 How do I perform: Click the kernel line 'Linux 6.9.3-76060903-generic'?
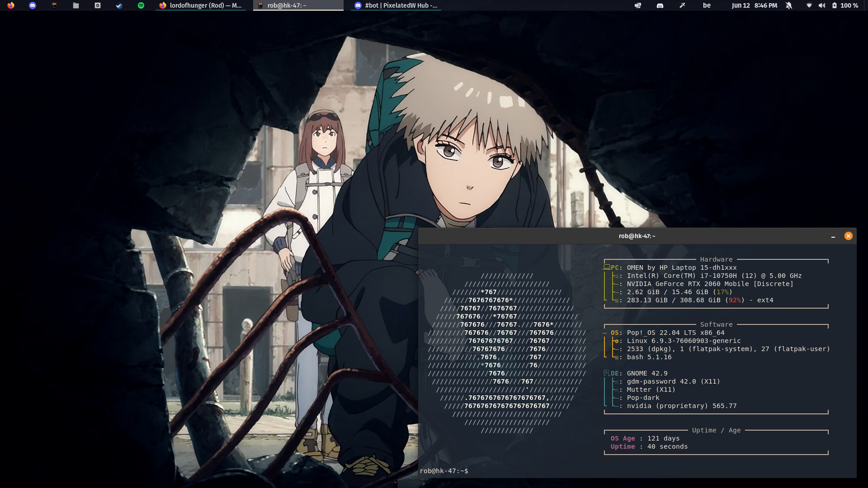tap(684, 341)
